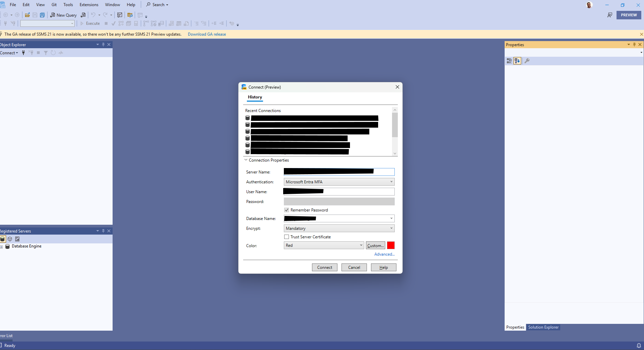
Task: Click the user account avatar
Action: pyautogui.click(x=589, y=5)
